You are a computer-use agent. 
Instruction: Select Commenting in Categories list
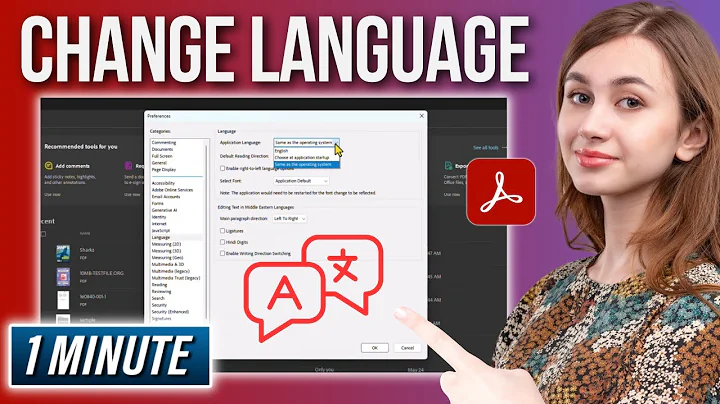(x=164, y=143)
